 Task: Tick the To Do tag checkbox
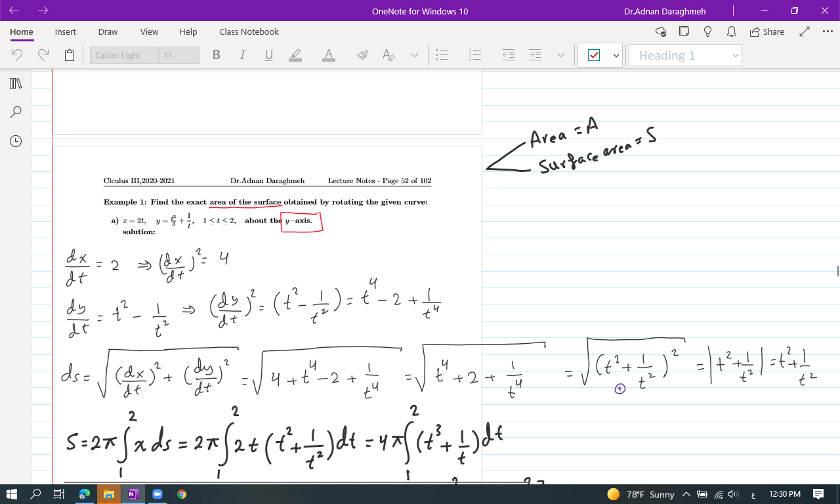point(593,55)
